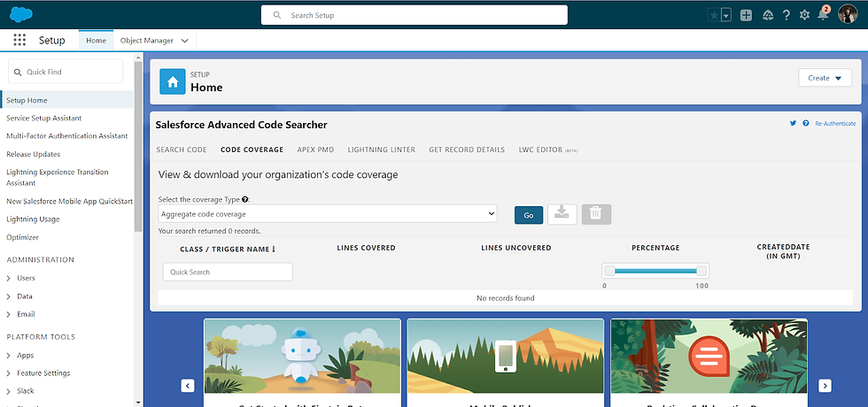Click the trash delete coverage icon
The height and width of the screenshot is (407, 868).
click(x=596, y=214)
